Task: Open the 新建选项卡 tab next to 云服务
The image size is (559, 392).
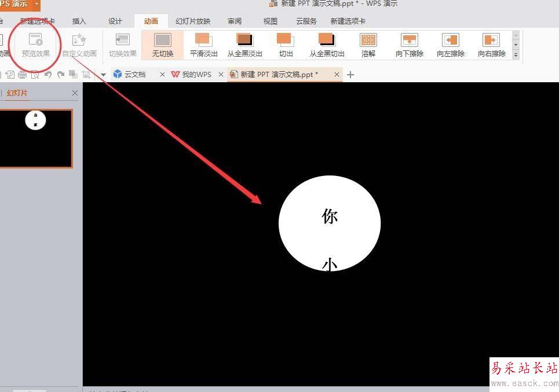Action: (x=348, y=21)
